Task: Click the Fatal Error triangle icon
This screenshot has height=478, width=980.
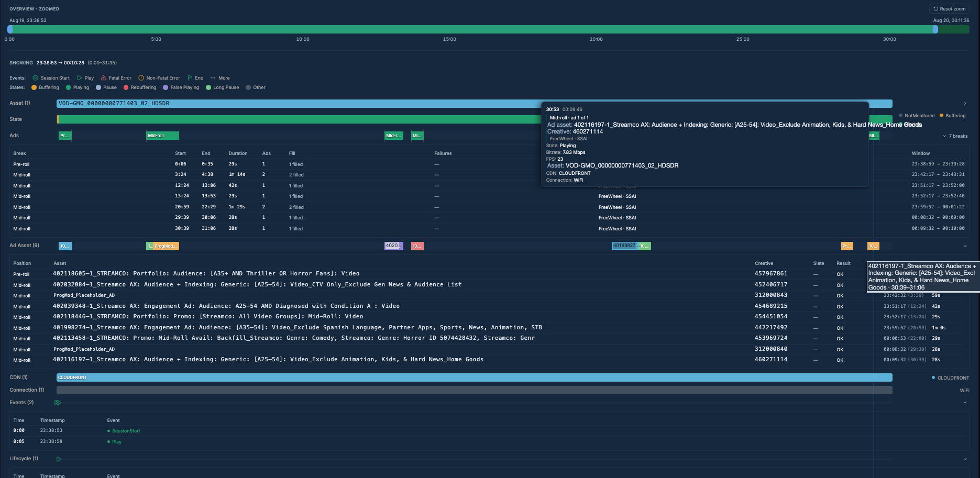Action: click(104, 78)
